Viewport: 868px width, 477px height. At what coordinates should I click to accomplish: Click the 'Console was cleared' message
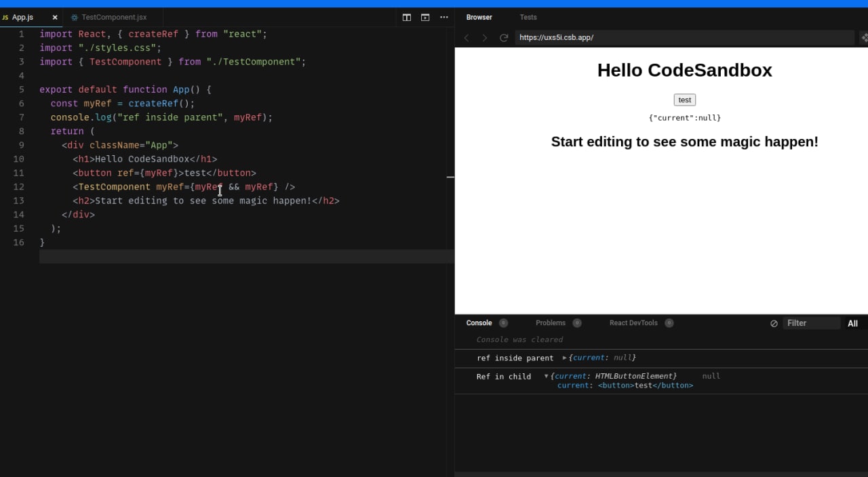click(519, 340)
